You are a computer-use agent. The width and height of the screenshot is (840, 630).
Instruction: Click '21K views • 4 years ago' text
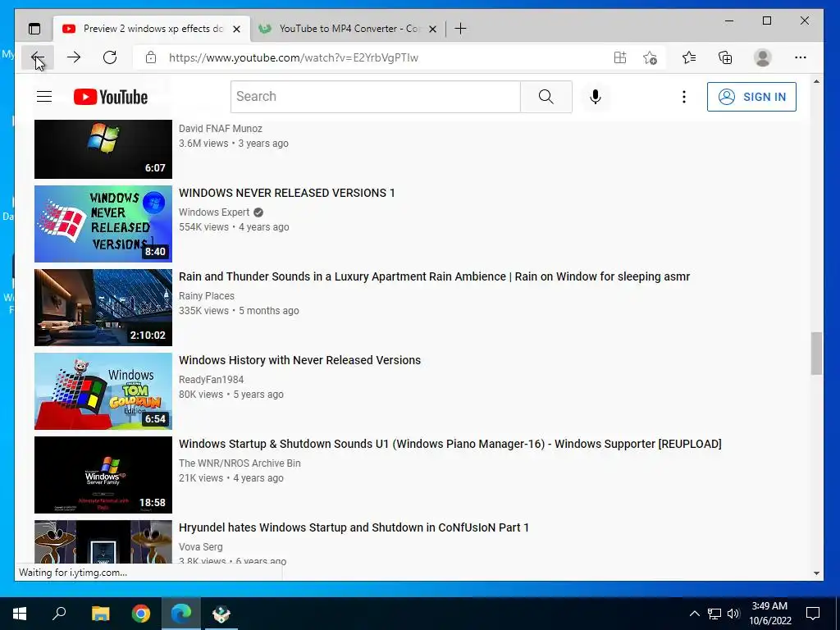point(231,478)
